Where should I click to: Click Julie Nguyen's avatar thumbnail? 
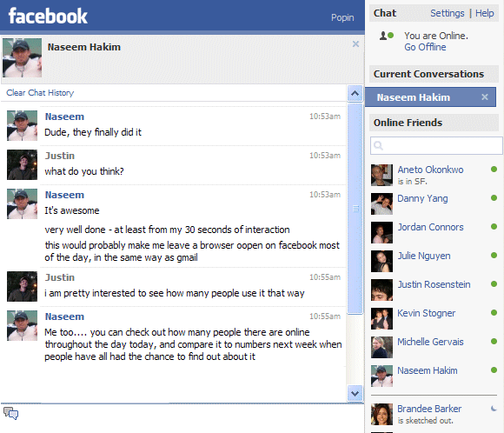click(381, 261)
